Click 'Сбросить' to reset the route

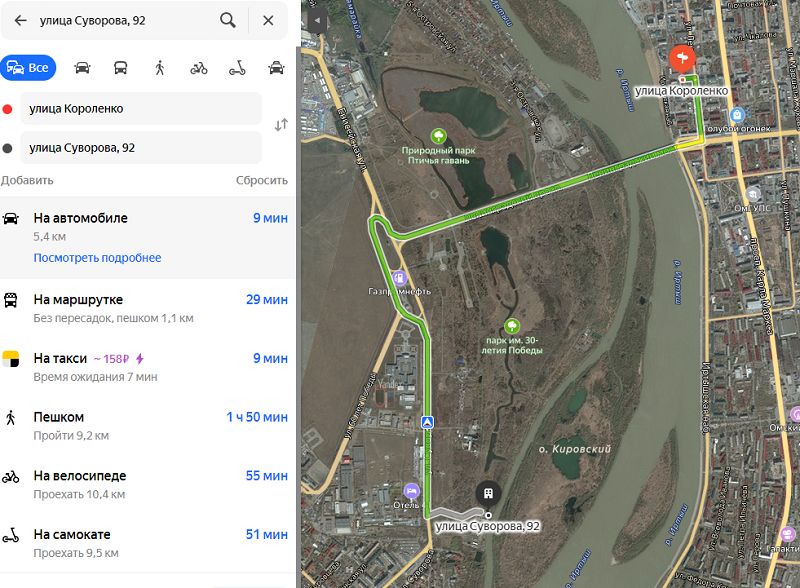[x=262, y=180]
